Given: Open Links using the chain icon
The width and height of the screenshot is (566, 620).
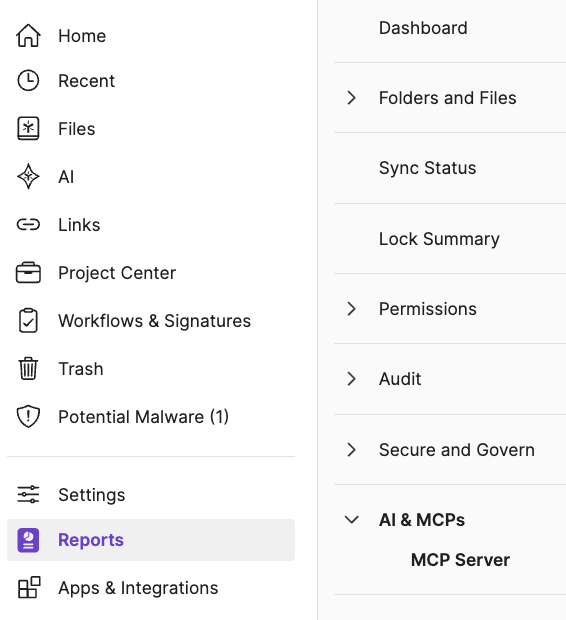Looking at the screenshot, I should pos(28,225).
